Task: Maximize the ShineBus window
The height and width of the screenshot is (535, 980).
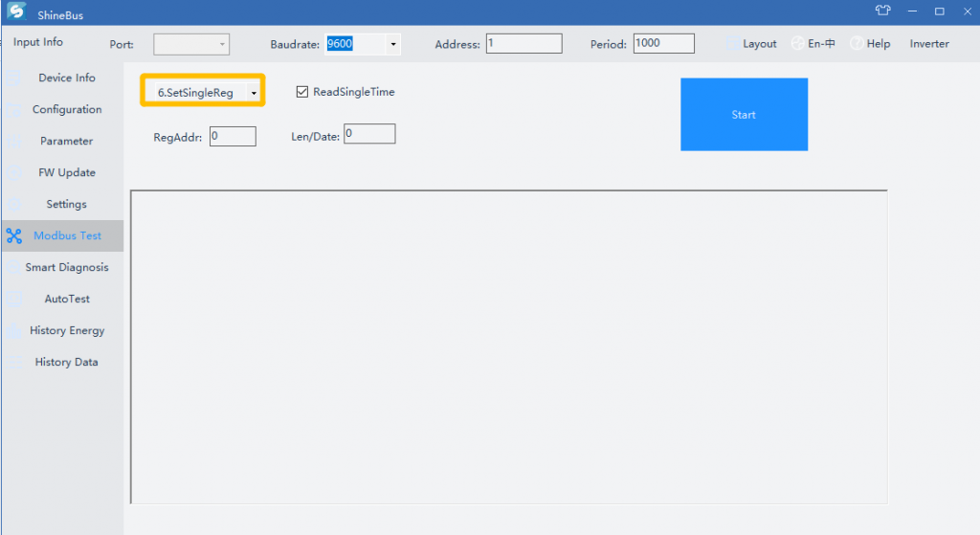Action: 940,11
